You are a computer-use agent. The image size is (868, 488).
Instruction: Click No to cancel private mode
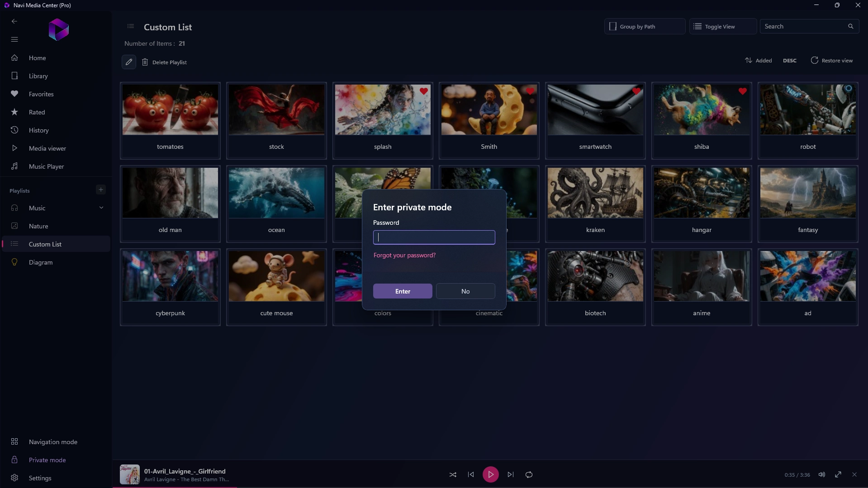465,291
